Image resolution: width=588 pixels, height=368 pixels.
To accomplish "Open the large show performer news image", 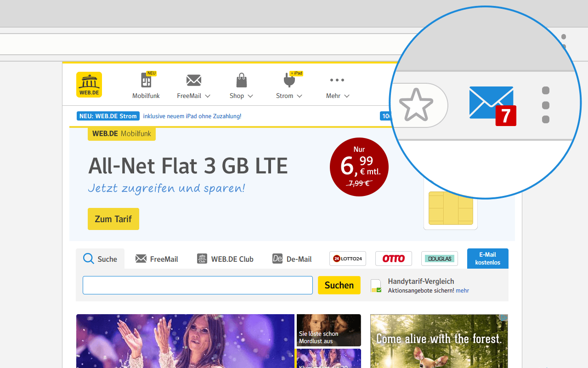I will click(185, 341).
